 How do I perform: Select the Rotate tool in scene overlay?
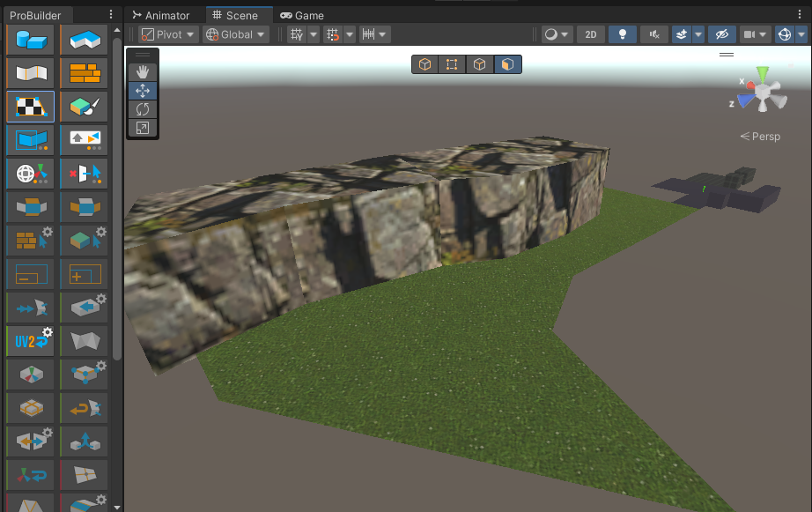click(143, 109)
